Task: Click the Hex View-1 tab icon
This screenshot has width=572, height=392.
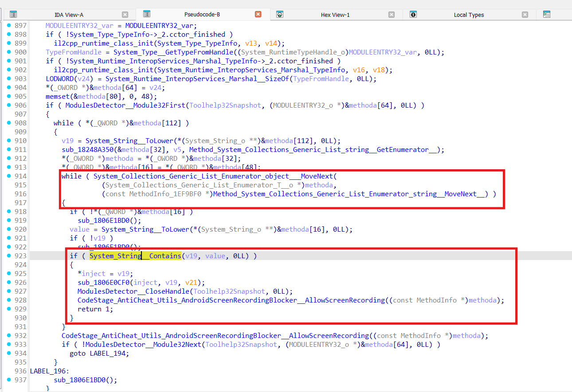Action: point(280,15)
